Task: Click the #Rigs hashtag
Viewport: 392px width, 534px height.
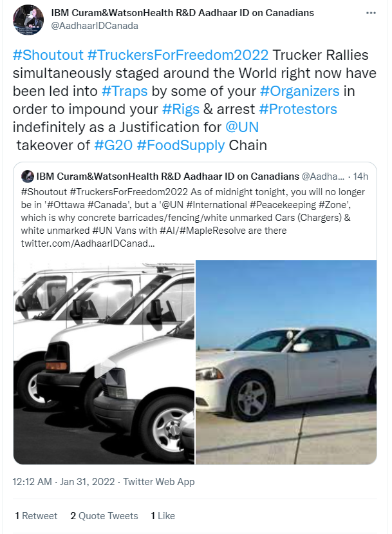Action: [181, 110]
